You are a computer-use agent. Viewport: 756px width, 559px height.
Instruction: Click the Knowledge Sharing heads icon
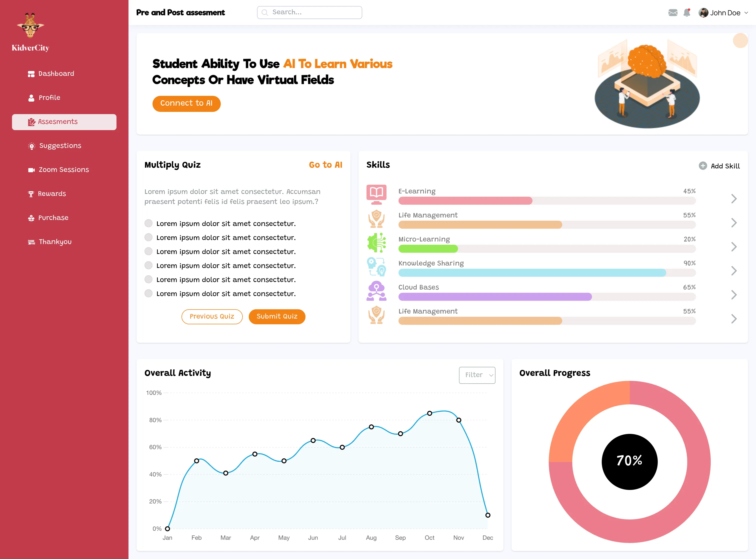point(376,267)
